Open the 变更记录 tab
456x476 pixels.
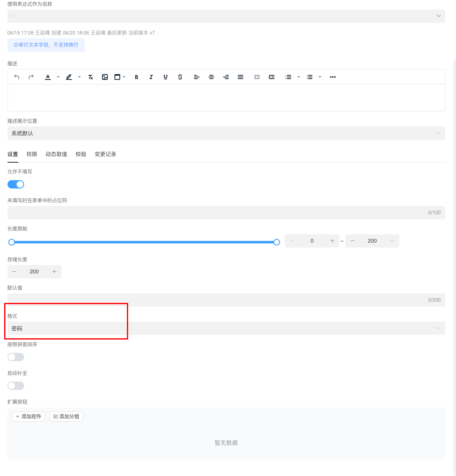[105, 154]
